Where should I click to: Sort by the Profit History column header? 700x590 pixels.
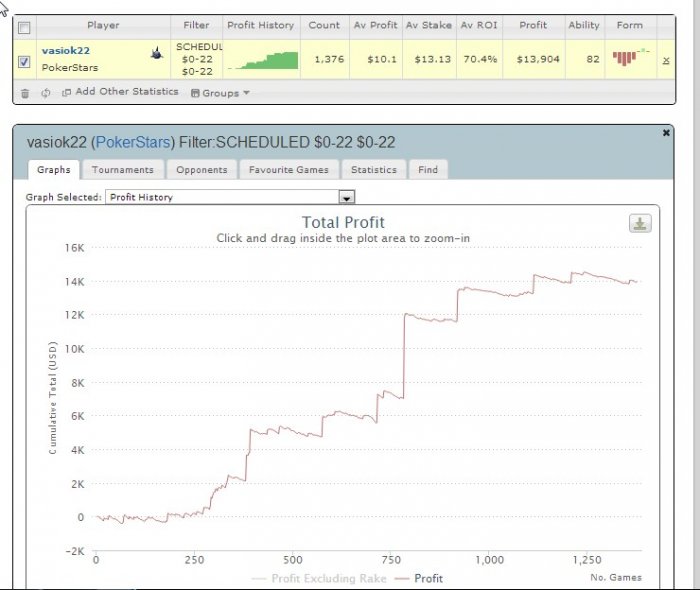point(261,25)
